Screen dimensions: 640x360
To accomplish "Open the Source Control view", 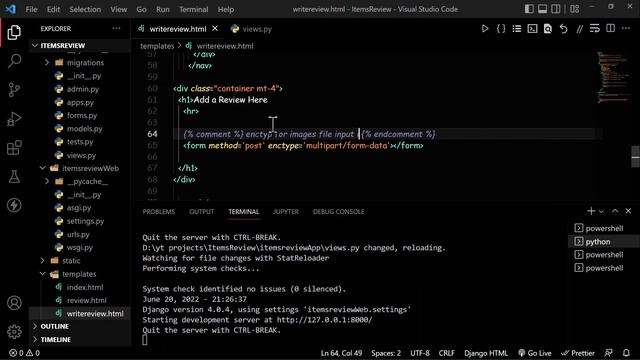I will [14, 89].
